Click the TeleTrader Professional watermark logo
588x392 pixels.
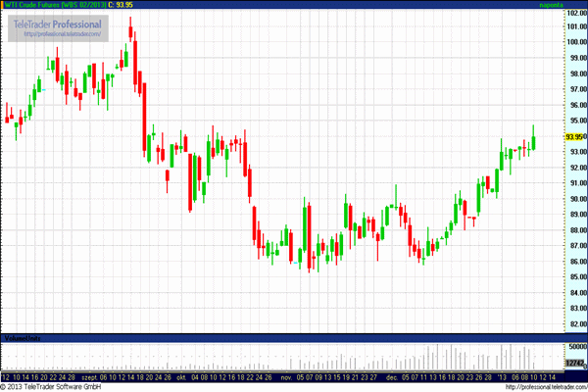(58, 22)
